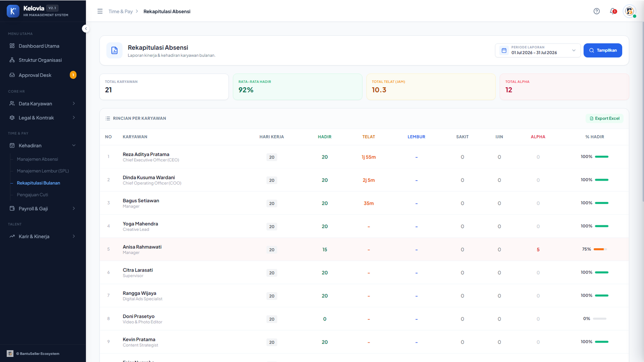
Task: Expand the Data Karyawan submenu chevron
Action: (x=74, y=103)
